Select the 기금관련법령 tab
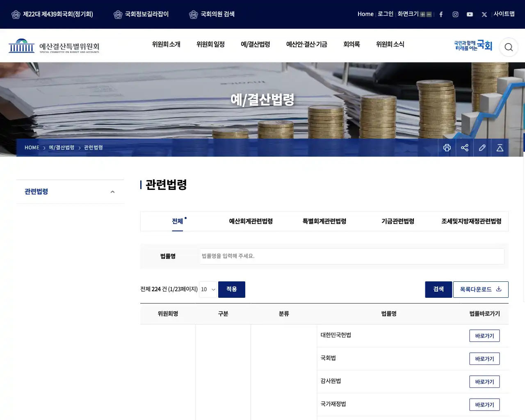 pyautogui.click(x=398, y=221)
